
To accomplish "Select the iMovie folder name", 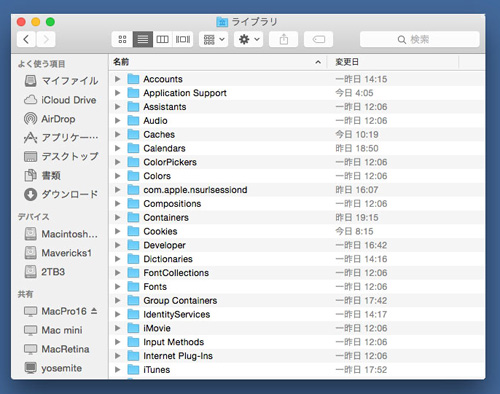I will [157, 328].
